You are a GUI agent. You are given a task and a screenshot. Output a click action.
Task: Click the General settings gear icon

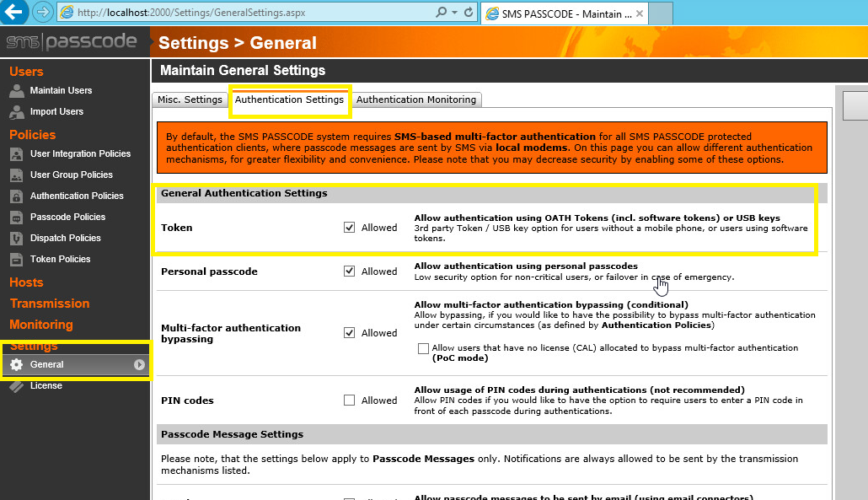click(x=17, y=364)
